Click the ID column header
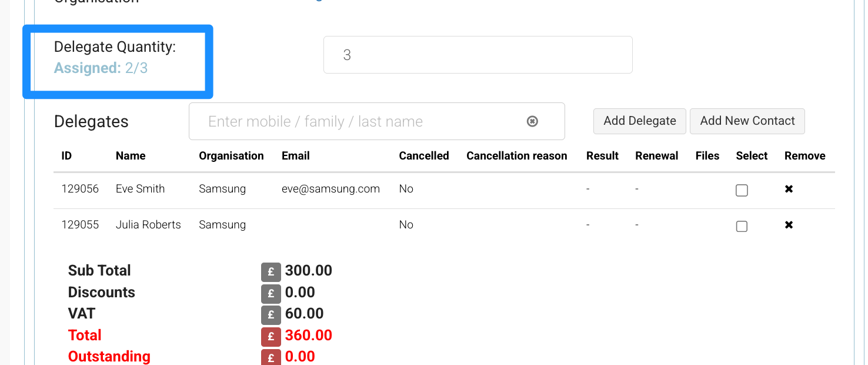 point(66,156)
